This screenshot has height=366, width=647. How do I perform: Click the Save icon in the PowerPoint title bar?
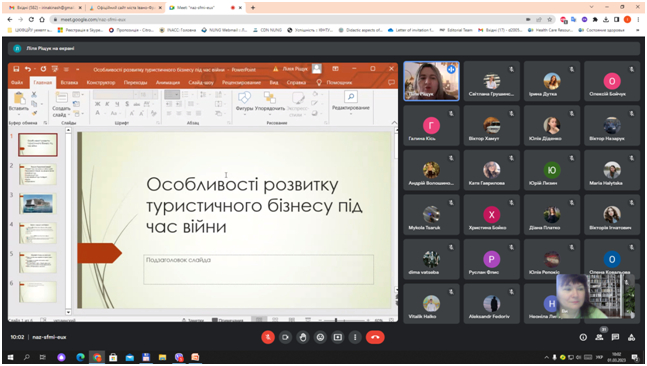[16, 69]
